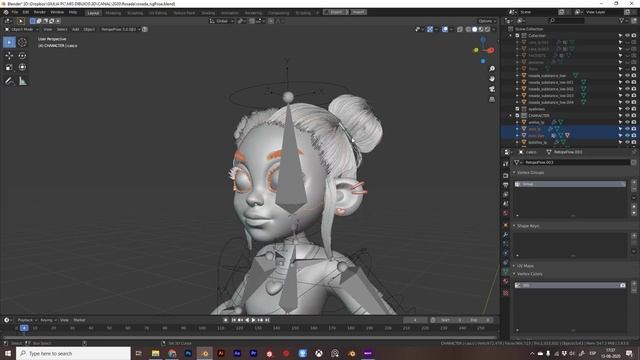This screenshot has width=640, height=360.
Task: Open the Output properties tab icon
Action: click(506, 185)
